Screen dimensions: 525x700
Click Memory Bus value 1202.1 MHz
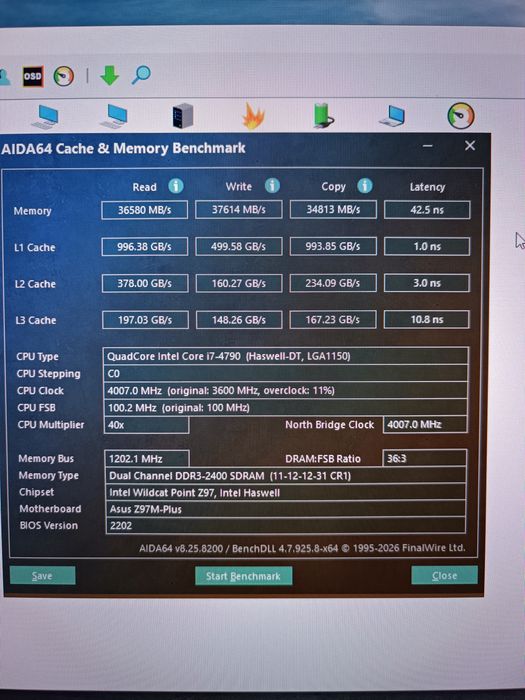click(147, 458)
